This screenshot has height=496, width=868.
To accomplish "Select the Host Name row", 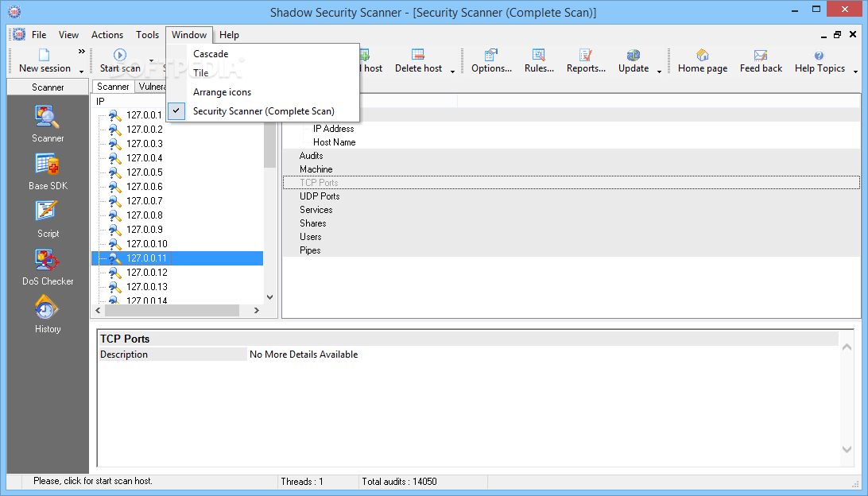I will click(572, 142).
